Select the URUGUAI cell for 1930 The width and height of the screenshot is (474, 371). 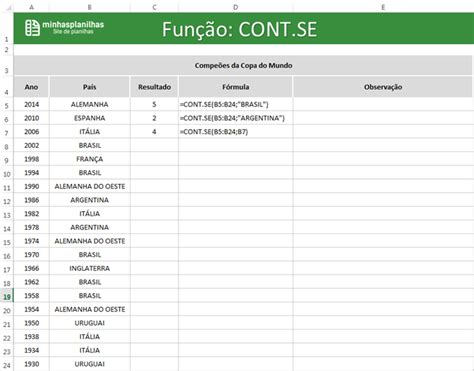pos(89,364)
